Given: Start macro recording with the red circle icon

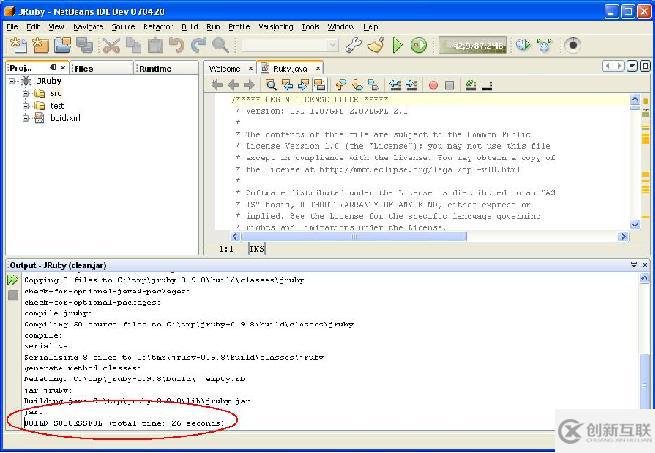Looking at the screenshot, I should 433,85.
